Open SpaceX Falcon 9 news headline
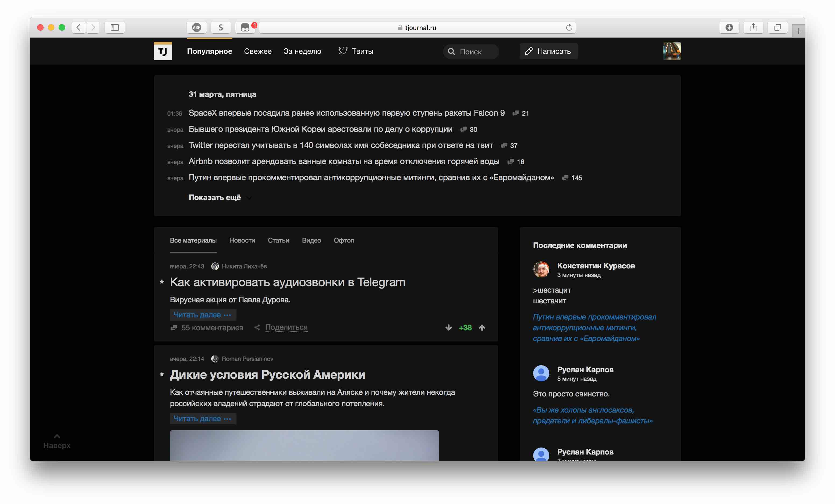This screenshot has width=835, height=504. (x=346, y=113)
